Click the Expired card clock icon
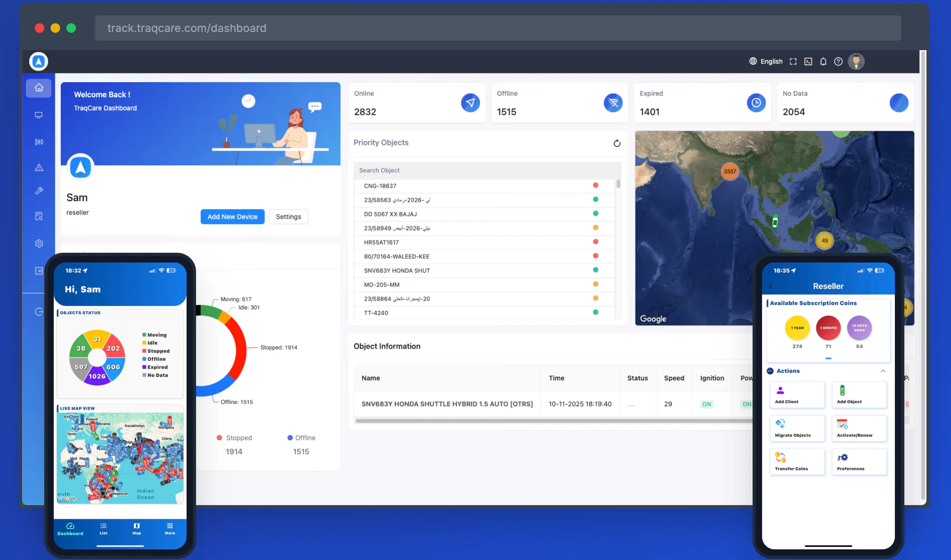The height and width of the screenshot is (560, 951). pos(756,103)
